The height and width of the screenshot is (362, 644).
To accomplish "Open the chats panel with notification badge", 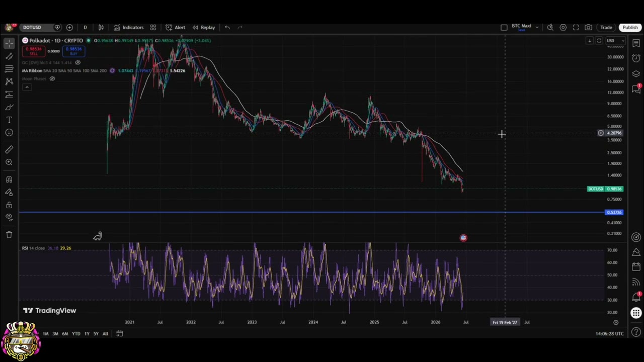I will point(636,88).
